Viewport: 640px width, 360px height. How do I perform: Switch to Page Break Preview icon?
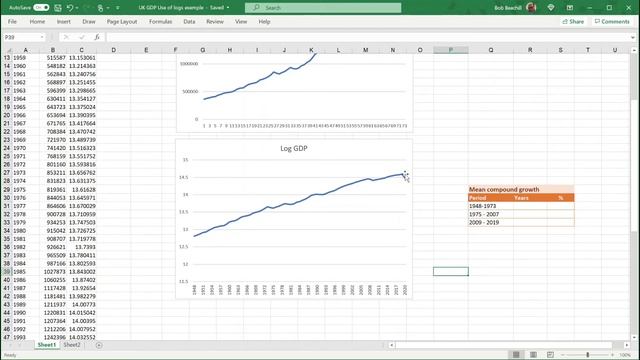(x=550, y=355)
